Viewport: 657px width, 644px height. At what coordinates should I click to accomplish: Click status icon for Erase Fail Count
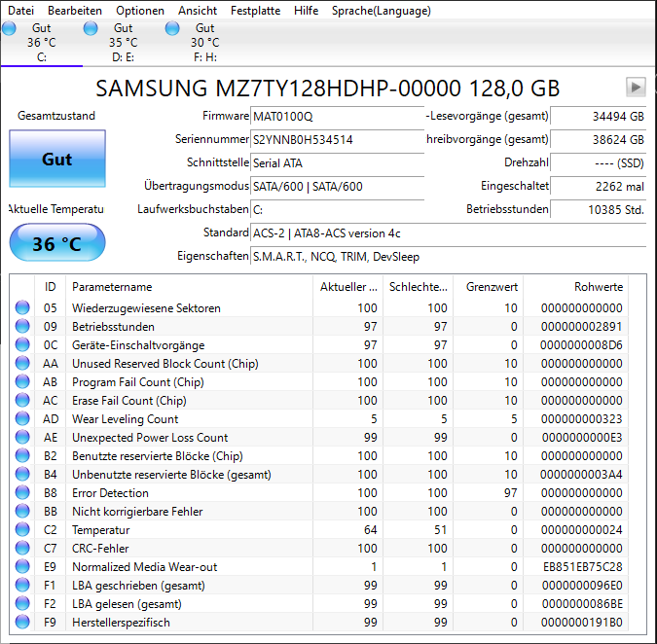22,400
